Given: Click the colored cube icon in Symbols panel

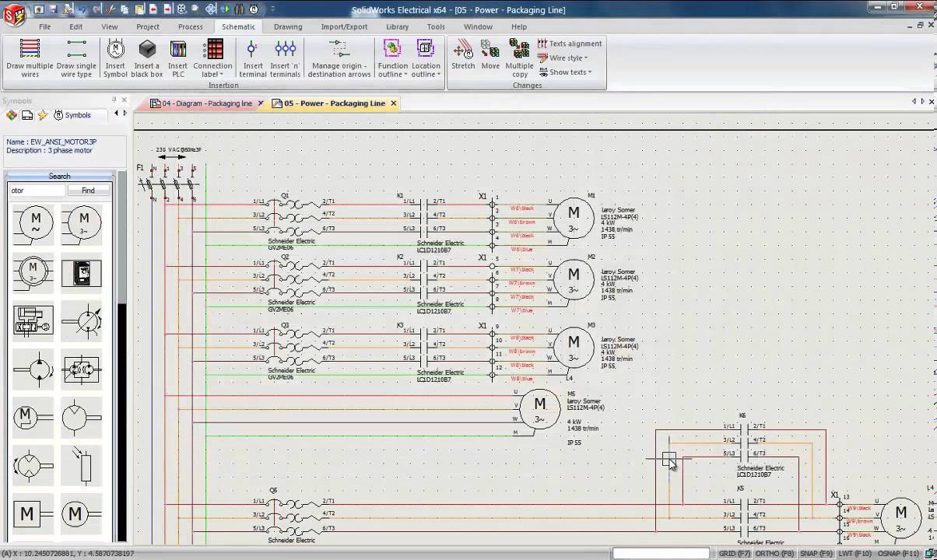Looking at the screenshot, I should coord(12,115).
